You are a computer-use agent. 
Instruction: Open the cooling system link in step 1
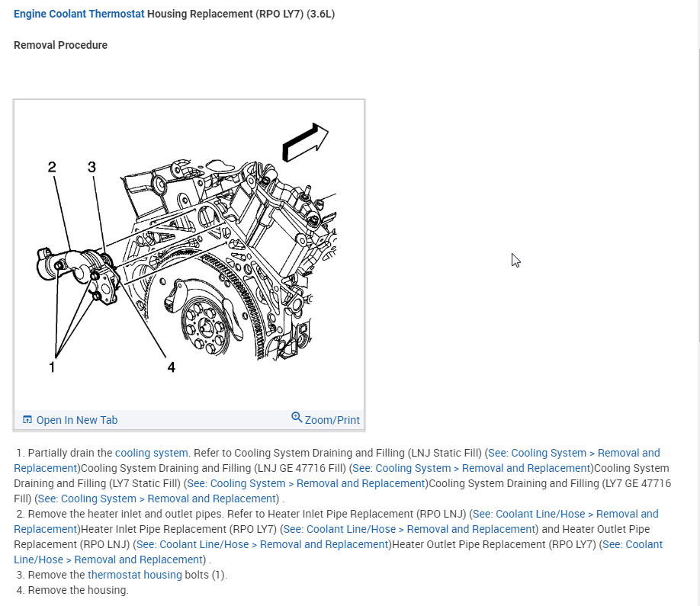[x=151, y=453]
